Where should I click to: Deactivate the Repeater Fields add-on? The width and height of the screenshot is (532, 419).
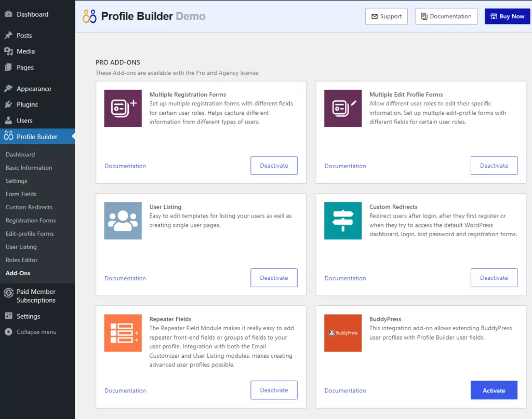(274, 390)
